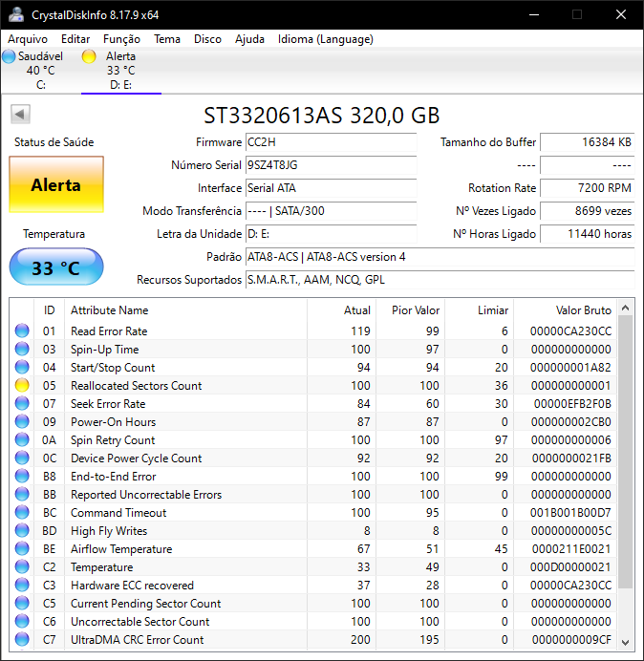Click the status orb for Current Pending Sector Count
This screenshot has width=644, height=661.
tap(22, 603)
